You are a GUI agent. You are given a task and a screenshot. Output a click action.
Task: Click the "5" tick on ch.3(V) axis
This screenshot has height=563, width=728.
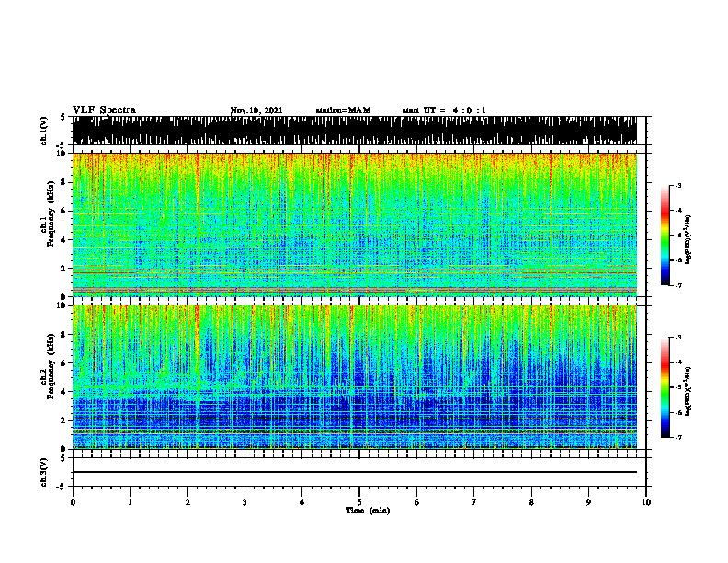(63, 458)
